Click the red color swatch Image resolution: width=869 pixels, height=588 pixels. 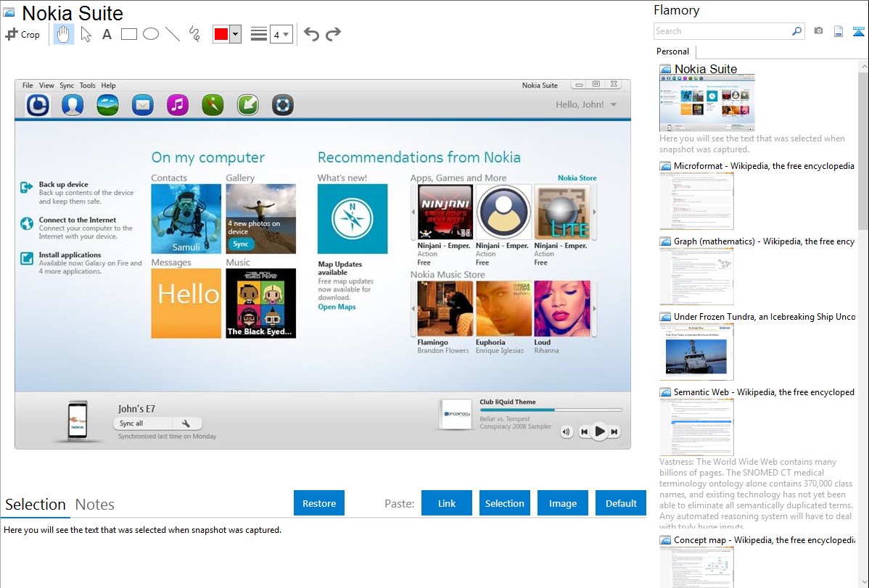[x=221, y=34]
